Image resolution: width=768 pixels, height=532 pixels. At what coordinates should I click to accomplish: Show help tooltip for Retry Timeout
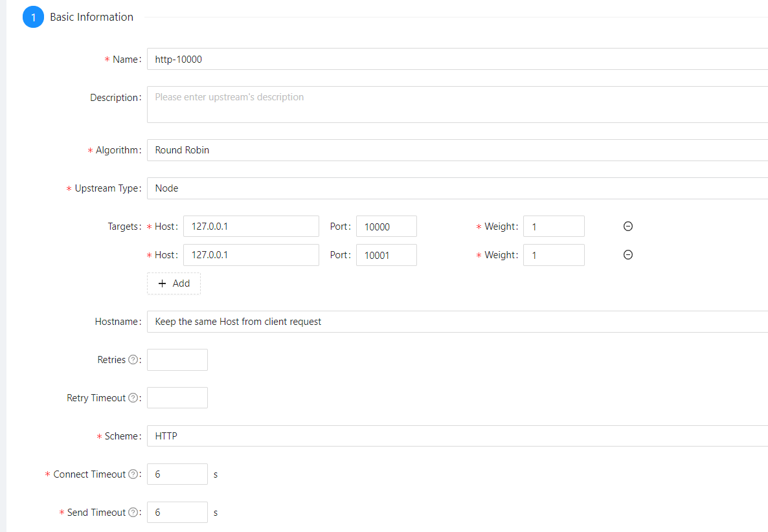(x=133, y=398)
